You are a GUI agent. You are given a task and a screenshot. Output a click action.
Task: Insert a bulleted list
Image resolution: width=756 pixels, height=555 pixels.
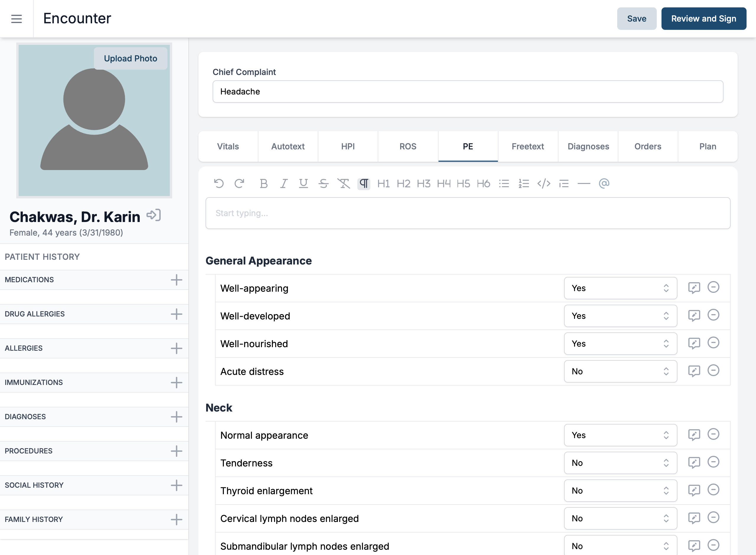pyautogui.click(x=504, y=183)
